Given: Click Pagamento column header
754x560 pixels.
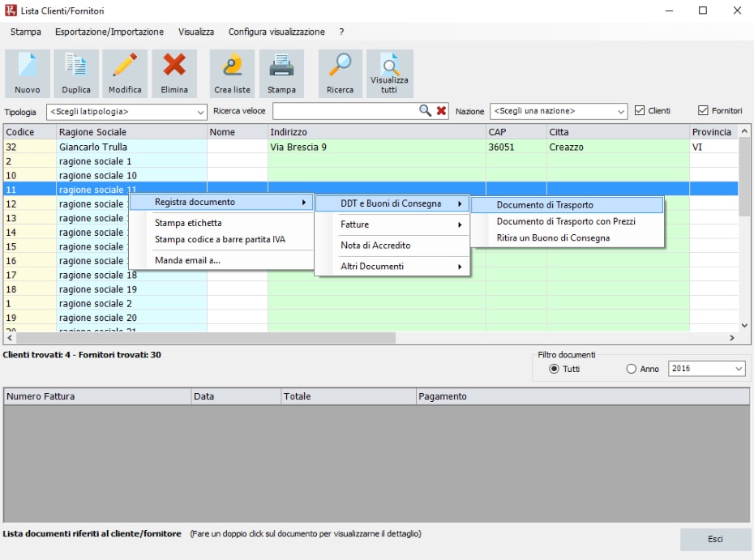Looking at the screenshot, I should coord(582,396).
